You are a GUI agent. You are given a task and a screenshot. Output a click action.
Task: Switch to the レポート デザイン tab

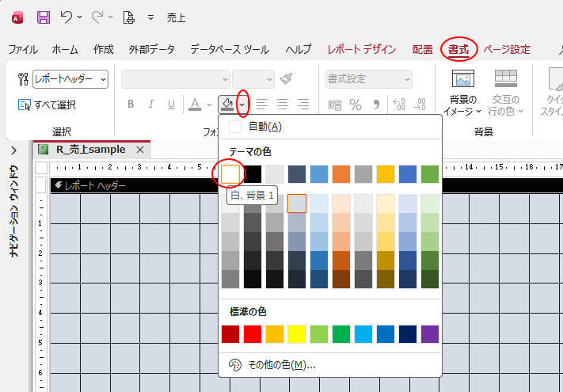point(362,49)
